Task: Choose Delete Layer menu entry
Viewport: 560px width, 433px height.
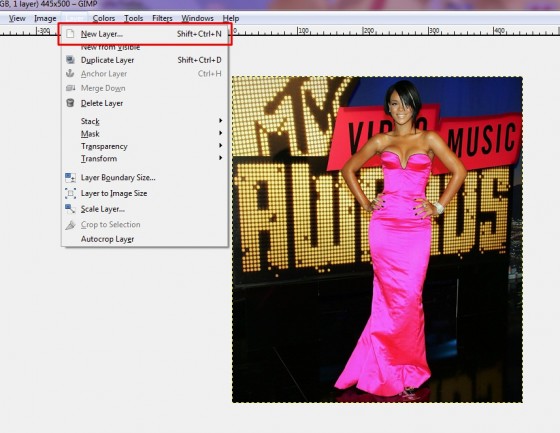Action: click(145, 103)
